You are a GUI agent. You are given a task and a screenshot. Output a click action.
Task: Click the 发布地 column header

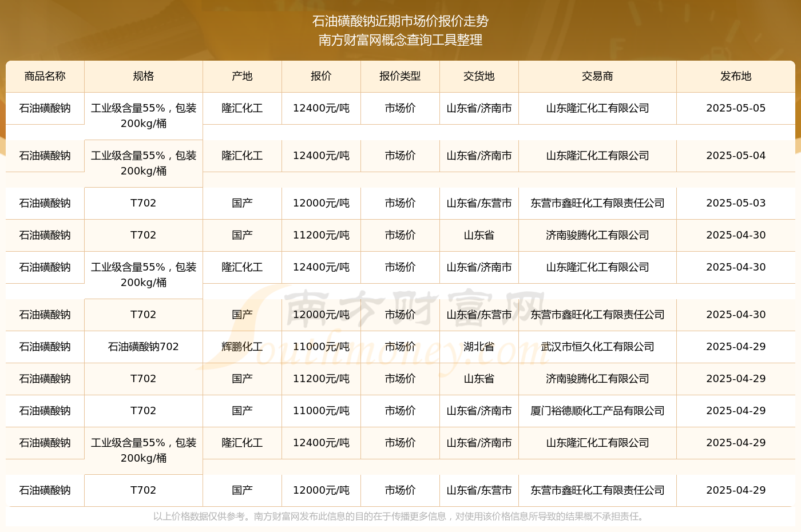(x=736, y=76)
